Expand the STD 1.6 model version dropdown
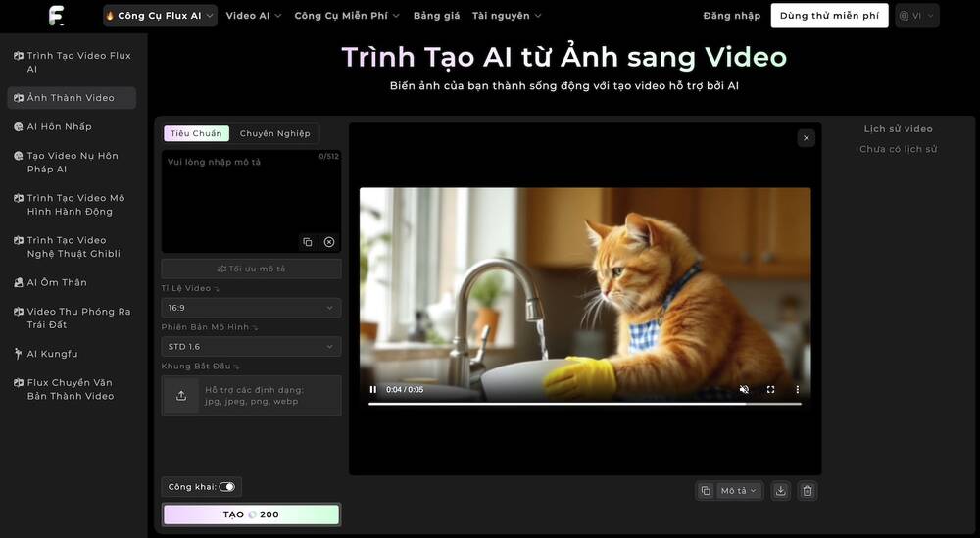This screenshot has height=538, width=980. [251, 347]
